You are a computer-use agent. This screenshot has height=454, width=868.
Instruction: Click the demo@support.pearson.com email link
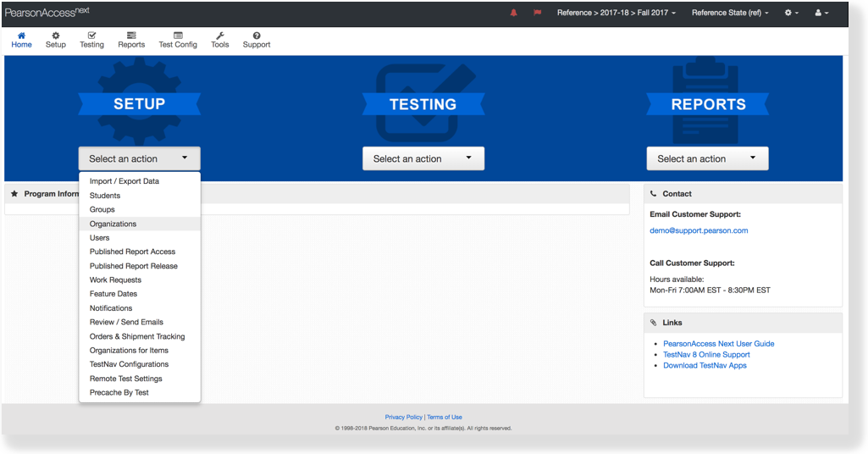point(699,230)
